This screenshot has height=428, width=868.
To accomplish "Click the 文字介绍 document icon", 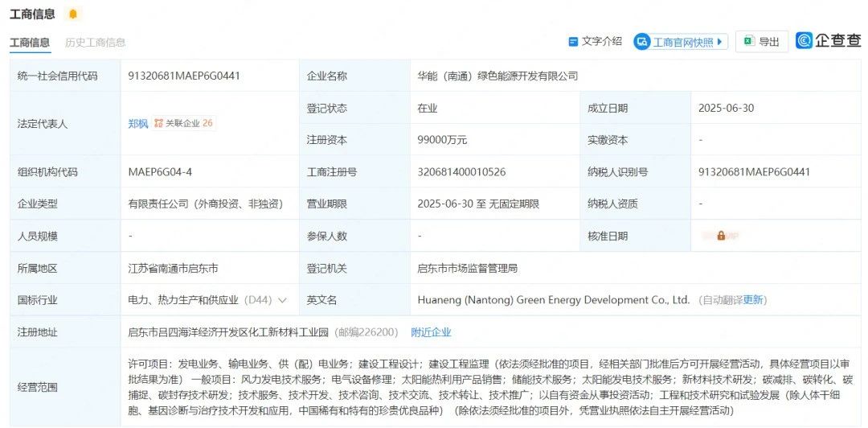I will coord(573,42).
